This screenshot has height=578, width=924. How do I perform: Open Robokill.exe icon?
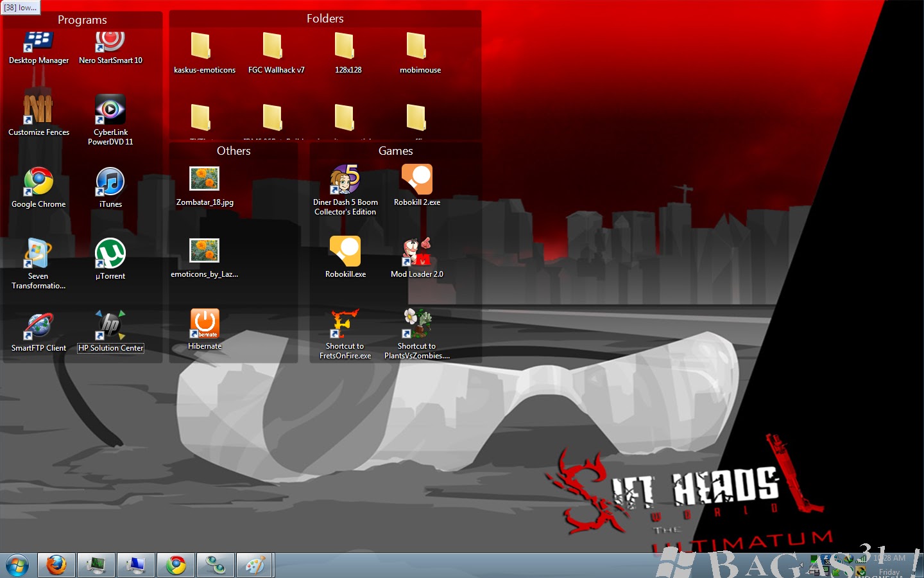pos(345,251)
